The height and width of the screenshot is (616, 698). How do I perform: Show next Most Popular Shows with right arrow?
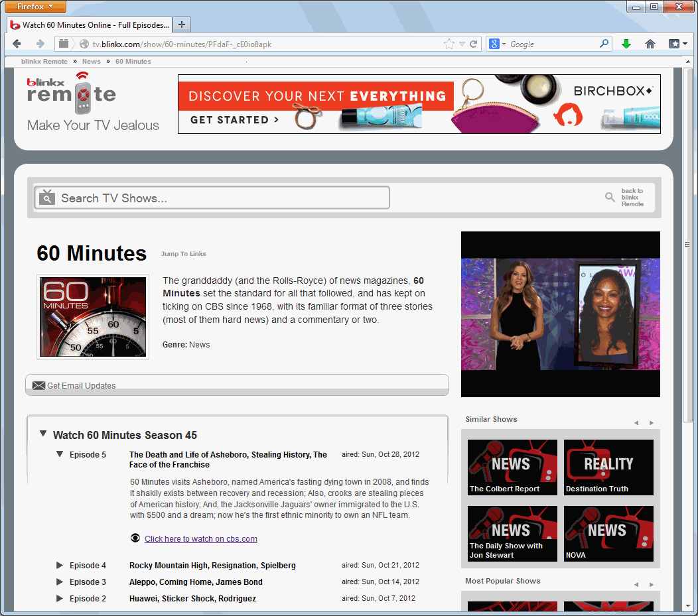coord(652,584)
